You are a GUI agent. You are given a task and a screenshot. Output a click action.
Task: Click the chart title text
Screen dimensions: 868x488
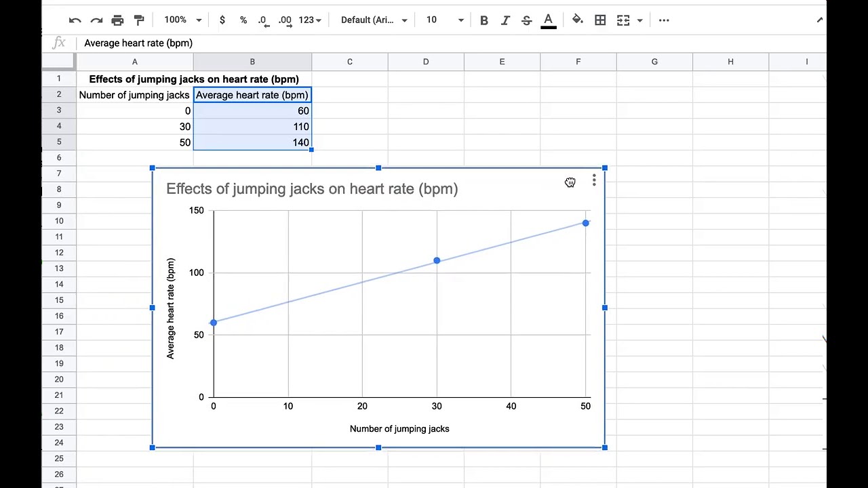(x=312, y=189)
